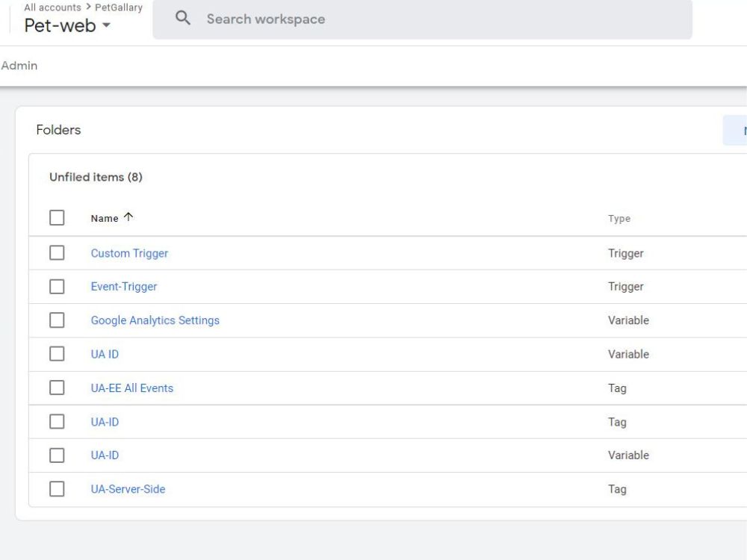Check the UA-EE All Events checkbox
Viewport: 747px width, 560px height.
pos(57,388)
